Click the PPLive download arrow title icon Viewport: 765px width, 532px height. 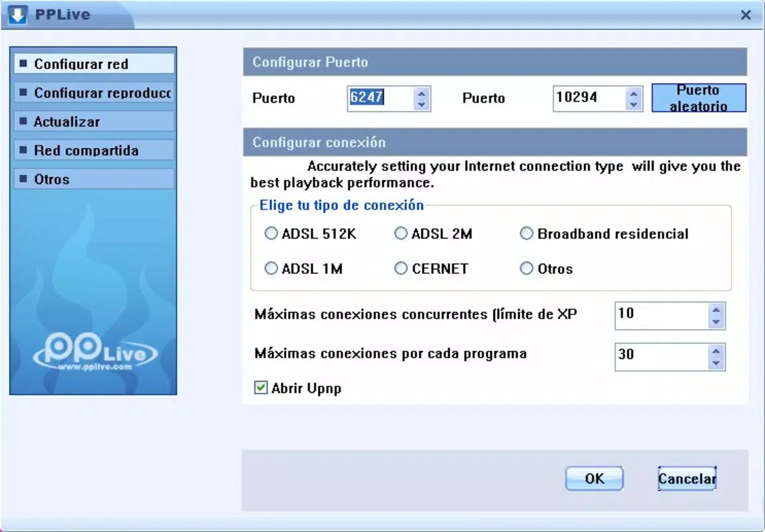tap(17, 15)
